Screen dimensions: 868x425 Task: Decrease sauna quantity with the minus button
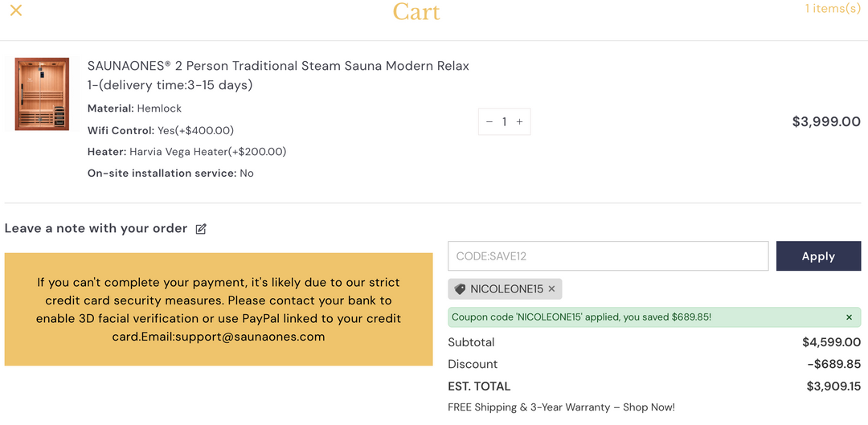tap(489, 122)
